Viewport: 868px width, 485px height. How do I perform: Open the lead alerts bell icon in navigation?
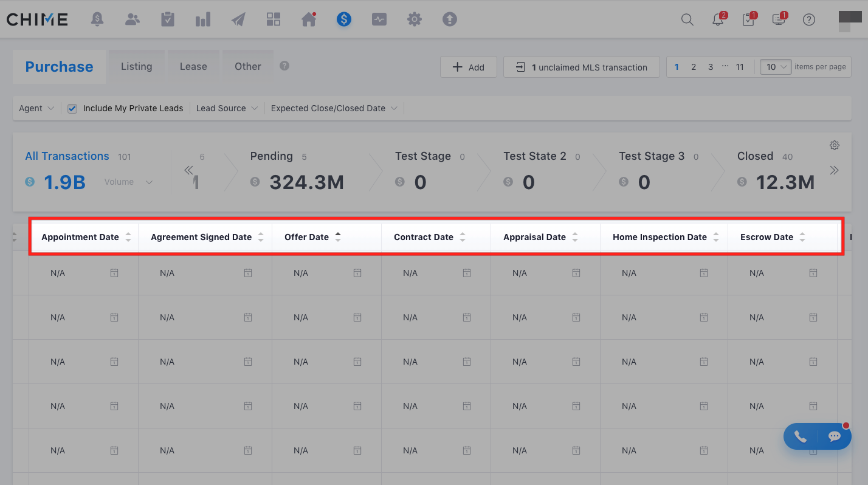tap(97, 19)
